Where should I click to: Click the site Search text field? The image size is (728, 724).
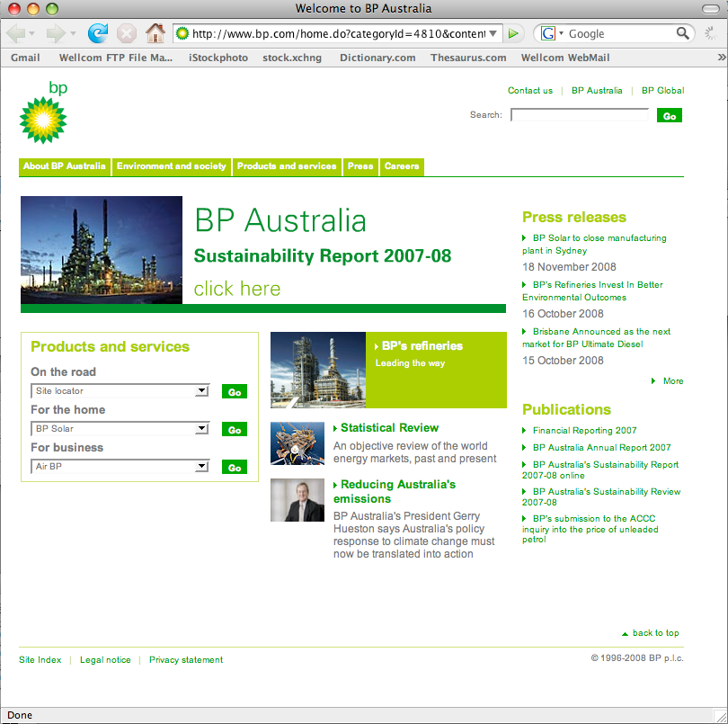pyautogui.click(x=579, y=115)
